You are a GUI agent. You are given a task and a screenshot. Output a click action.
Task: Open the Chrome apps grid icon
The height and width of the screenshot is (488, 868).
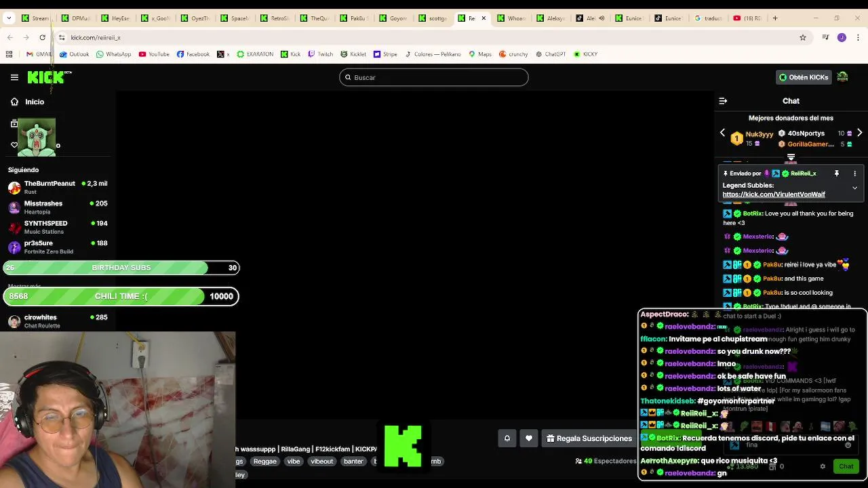click(x=9, y=54)
